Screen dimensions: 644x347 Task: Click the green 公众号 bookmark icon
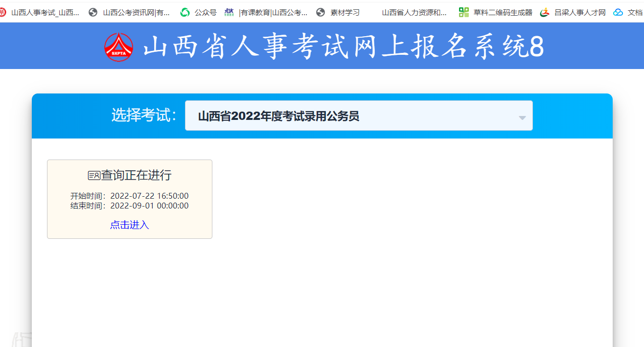[185, 13]
